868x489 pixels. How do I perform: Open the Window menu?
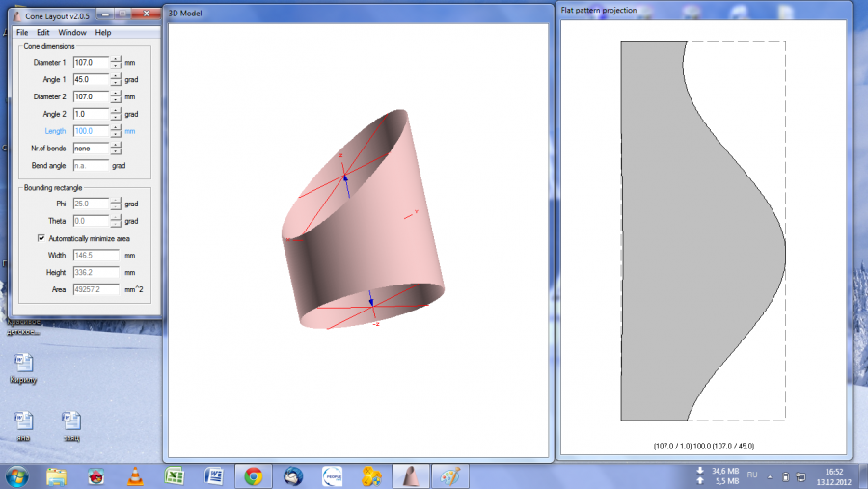[71, 33]
